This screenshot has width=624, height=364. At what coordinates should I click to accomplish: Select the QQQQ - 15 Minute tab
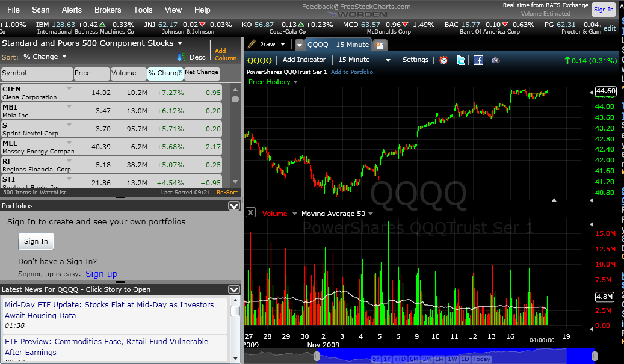tap(338, 45)
